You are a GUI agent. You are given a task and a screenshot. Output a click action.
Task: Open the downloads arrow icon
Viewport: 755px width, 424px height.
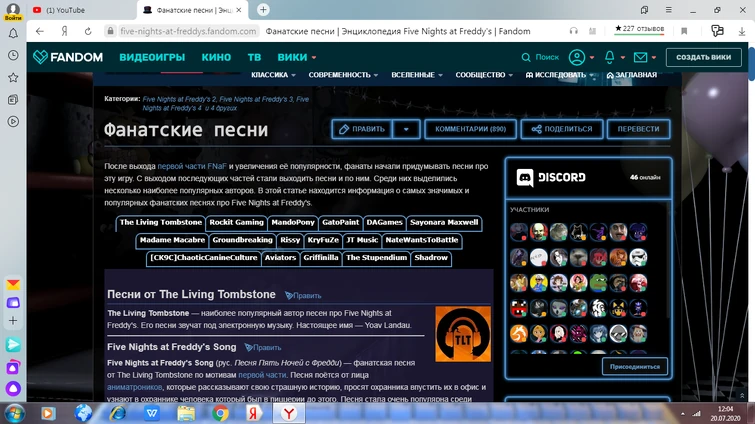tap(742, 31)
